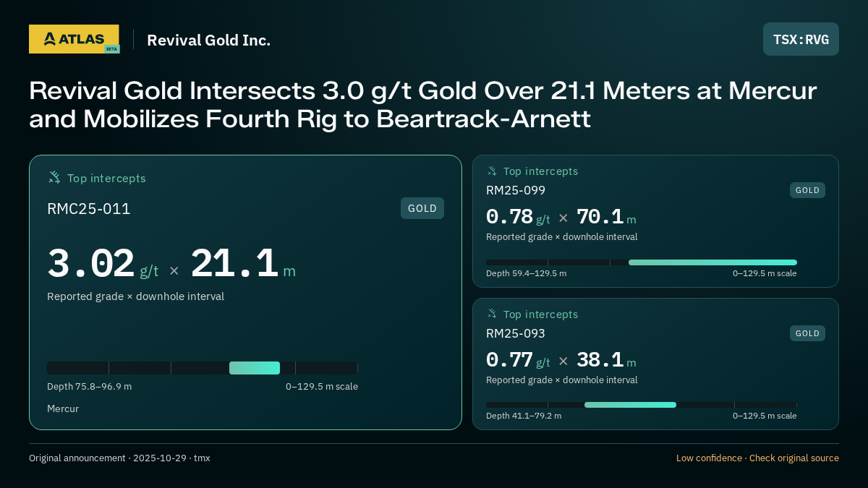
Task: Click Depth 41.1–79.2 m label
Action: tap(524, 416)
